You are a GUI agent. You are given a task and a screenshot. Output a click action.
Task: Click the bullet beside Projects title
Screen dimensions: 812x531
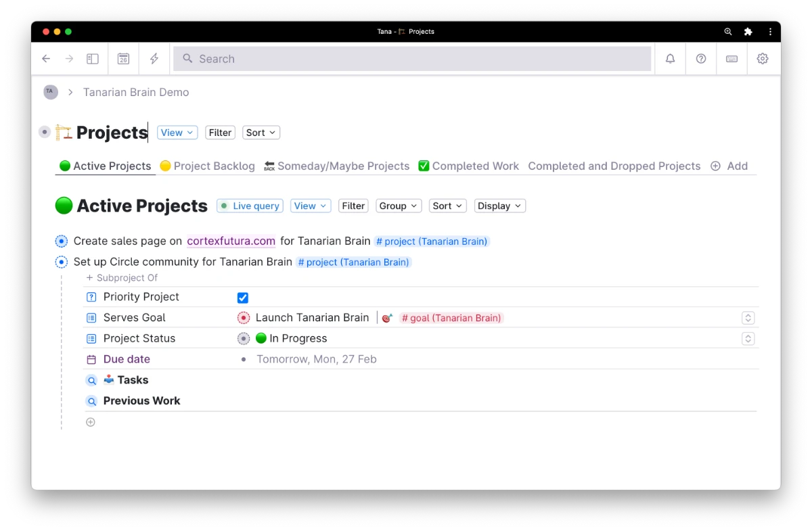45,133
